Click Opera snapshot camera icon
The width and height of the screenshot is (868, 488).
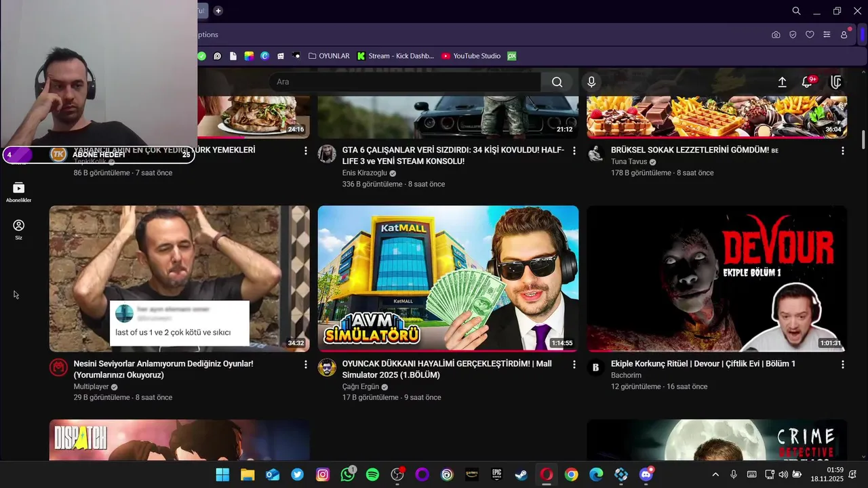[776, 35]
